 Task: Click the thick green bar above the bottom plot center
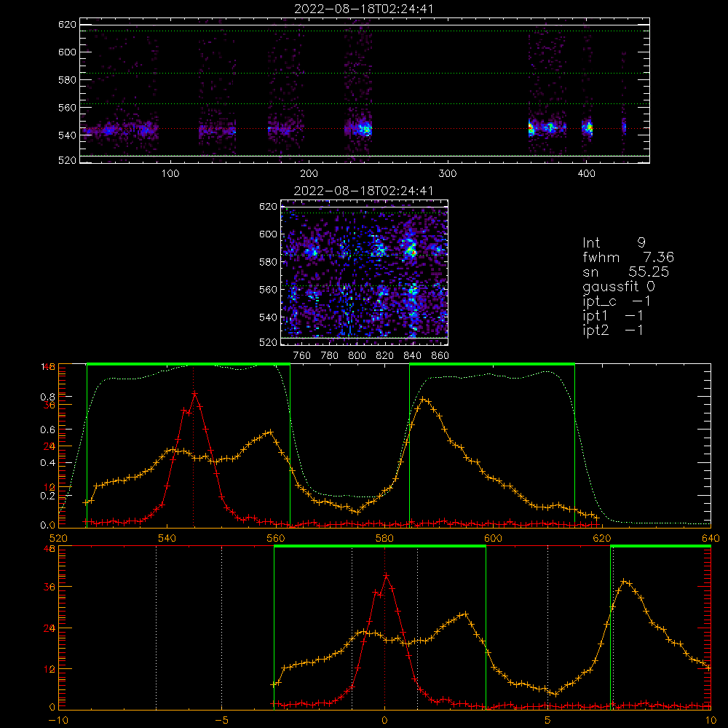tap(380, 547)
